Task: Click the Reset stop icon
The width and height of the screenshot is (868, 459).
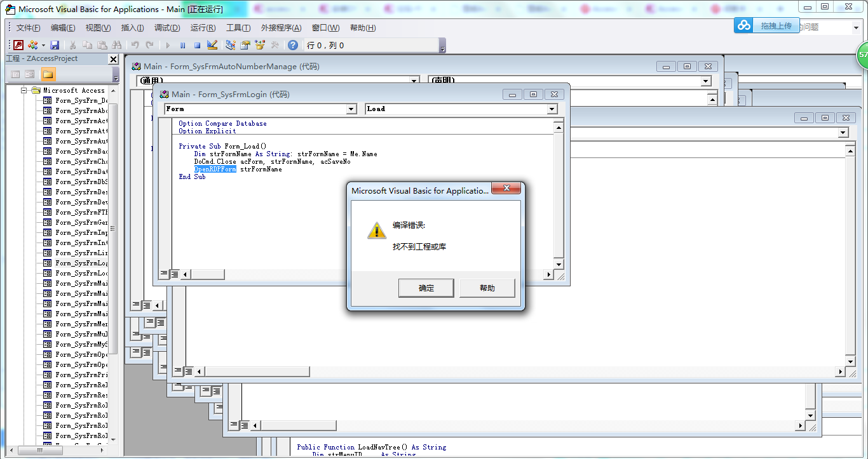Action: click(x=197, y=45)
